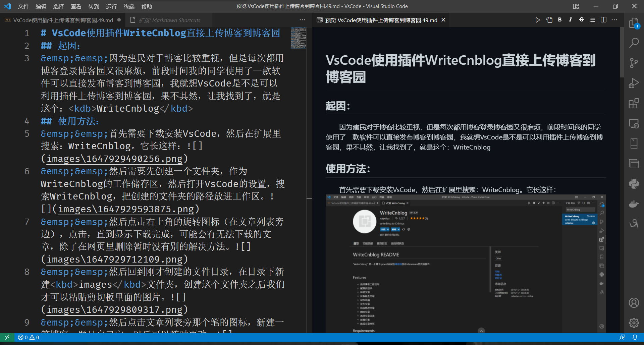This screenshot has height=345, width=644.
Task: Click the preview icon on the 预览 tab
Action: (320, 20)
